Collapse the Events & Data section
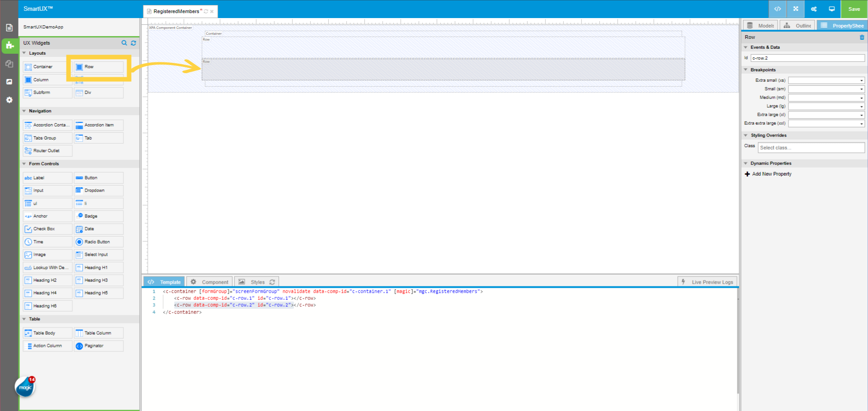Screen dimensions: 868x411 [x=746, y=47]
